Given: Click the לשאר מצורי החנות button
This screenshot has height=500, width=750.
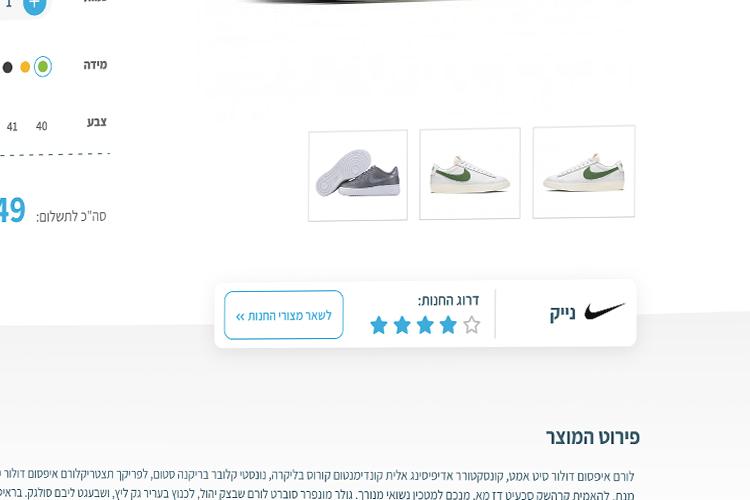Looking at the screenshot, I should (x=284, y=315).
